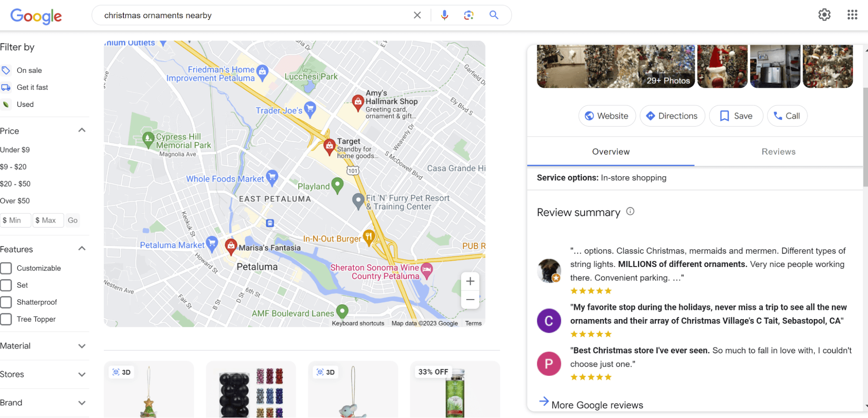Click the voice search microphone icon
This screenshot has width=868, height=418.
(444, 15)
